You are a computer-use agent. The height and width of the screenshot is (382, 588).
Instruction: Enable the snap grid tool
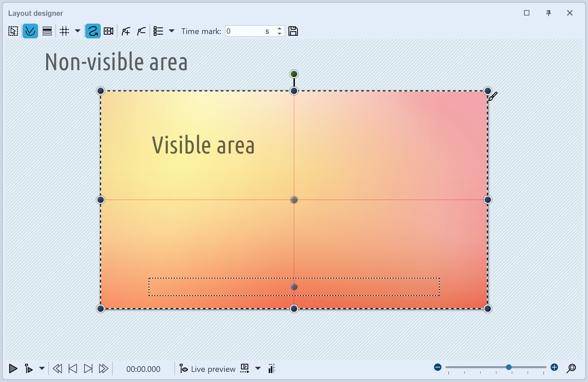64,31
